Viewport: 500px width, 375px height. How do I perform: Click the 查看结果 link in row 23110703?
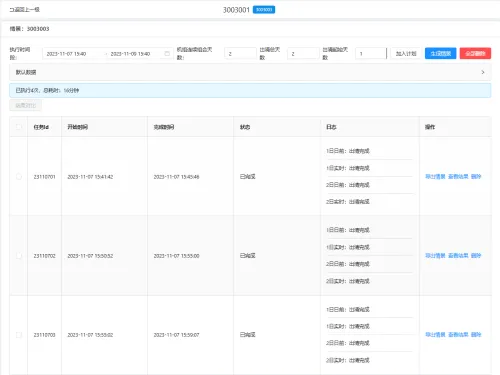[x=458, y=334]
